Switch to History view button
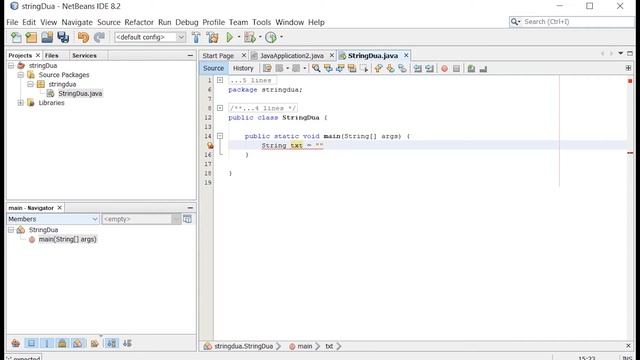This screenshot has width=640, height=360. point(243,69)
